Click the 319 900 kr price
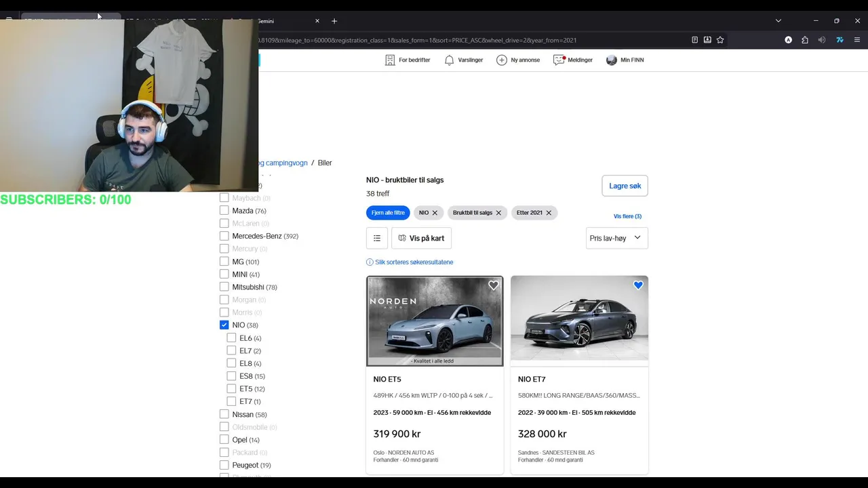 397,434
